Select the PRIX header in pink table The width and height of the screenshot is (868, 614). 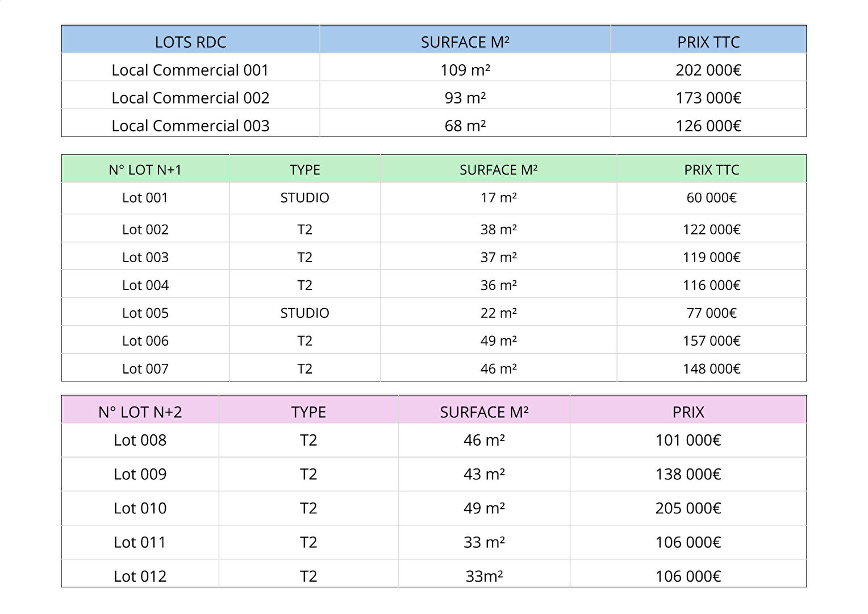point(688,412)
